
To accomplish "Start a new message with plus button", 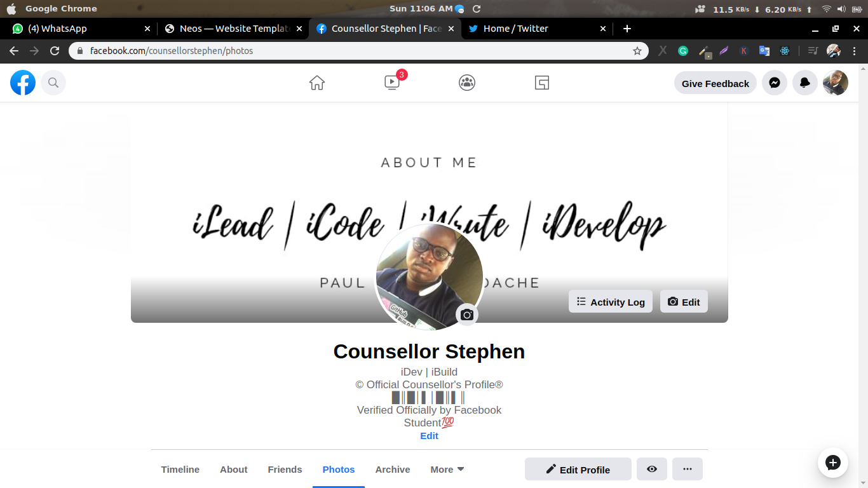I will coord(833,462).
